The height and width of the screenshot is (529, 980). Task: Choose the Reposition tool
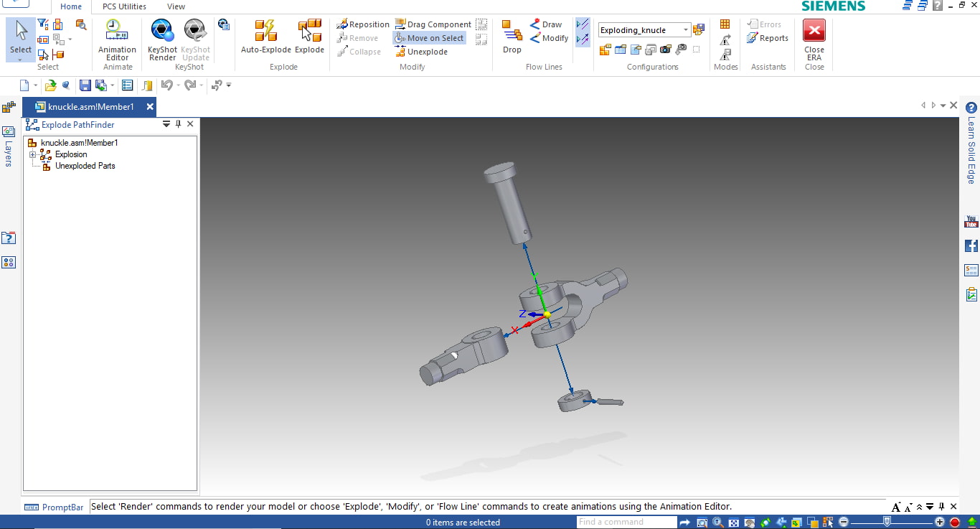coord(363,24)
